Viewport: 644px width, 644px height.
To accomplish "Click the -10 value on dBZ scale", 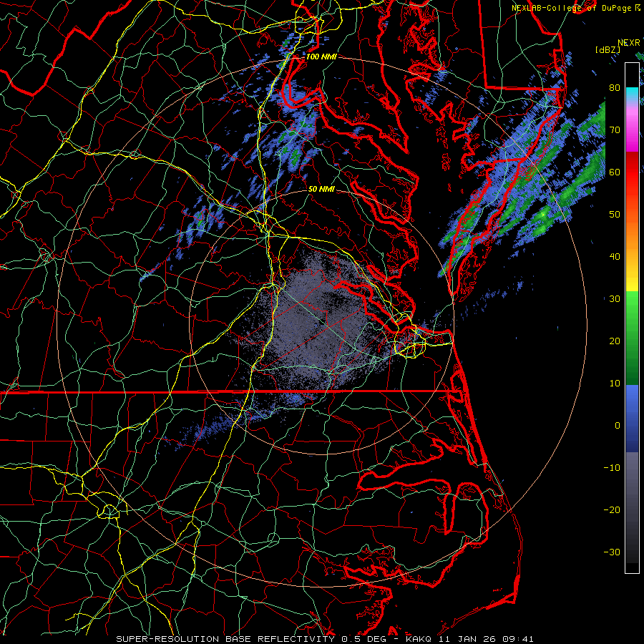I will coord(612,468).
